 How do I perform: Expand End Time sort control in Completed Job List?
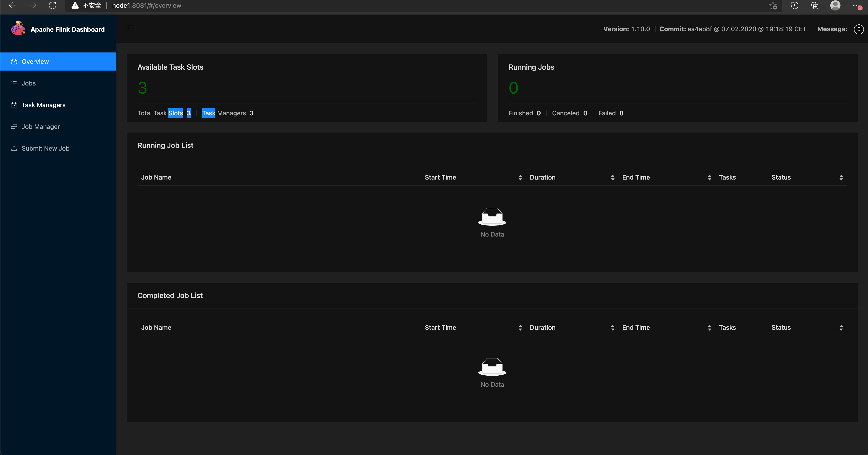pos(709,327)
